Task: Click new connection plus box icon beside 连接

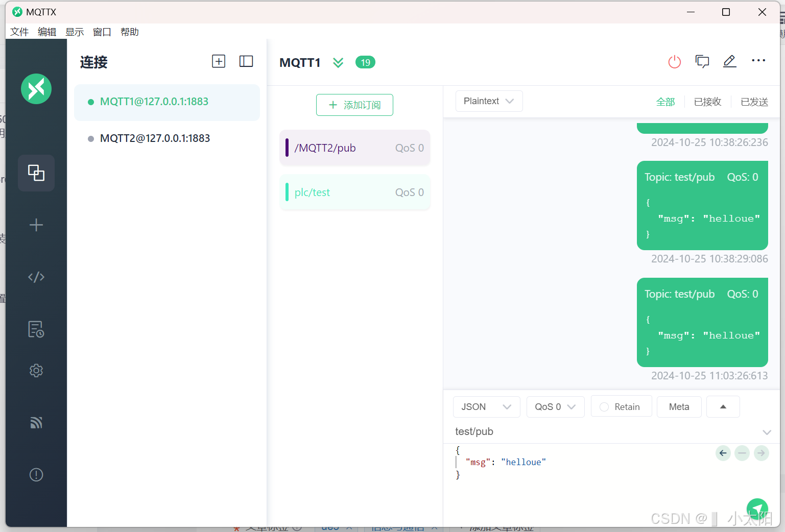Action: click(219, 61)
